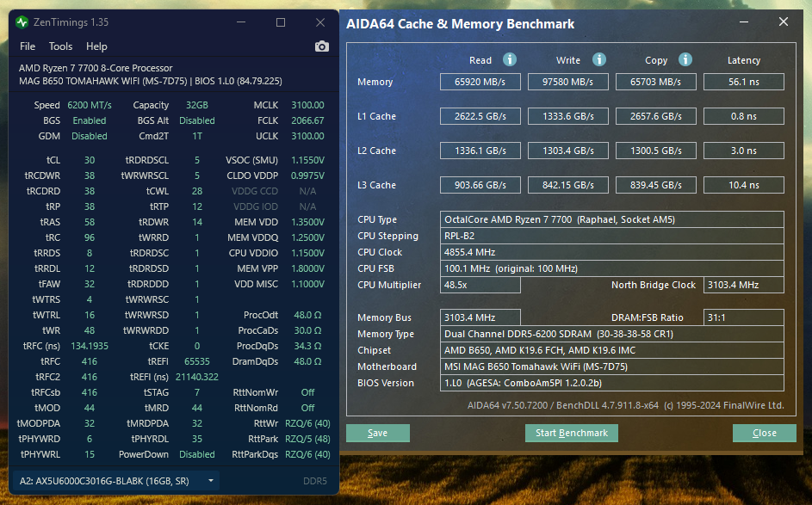This screenshot has height=505, width=812.
Task: Open the File menu in ZenTimings
Action: pyautogui.click(x=28, y=46)
